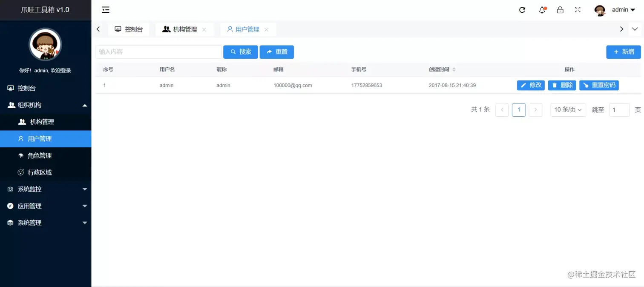Click the 重置 button
Screen dimensions: 644x287
click(x=277, y=52)
